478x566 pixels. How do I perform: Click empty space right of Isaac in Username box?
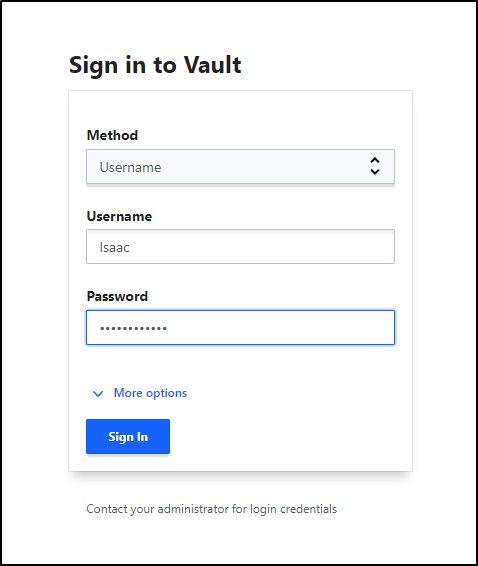coord(260,247)
